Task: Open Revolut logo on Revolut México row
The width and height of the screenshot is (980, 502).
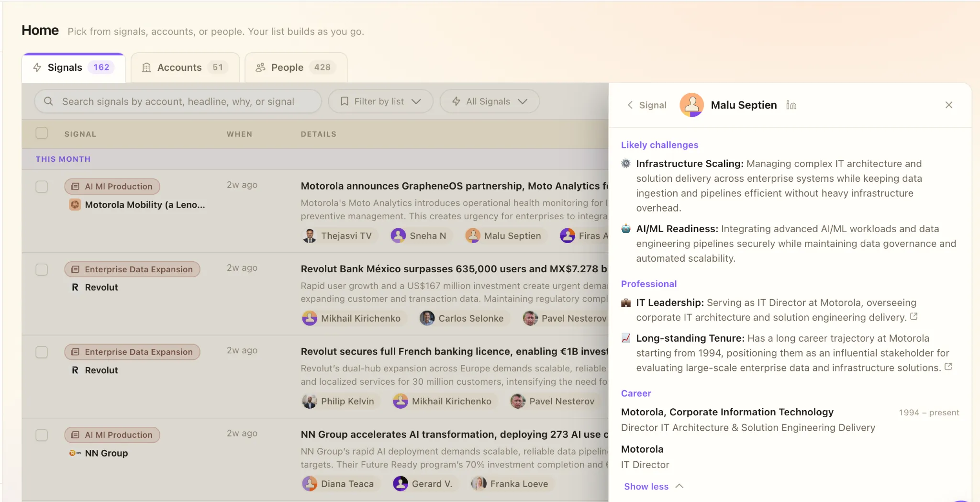Action: coord(75,287)
